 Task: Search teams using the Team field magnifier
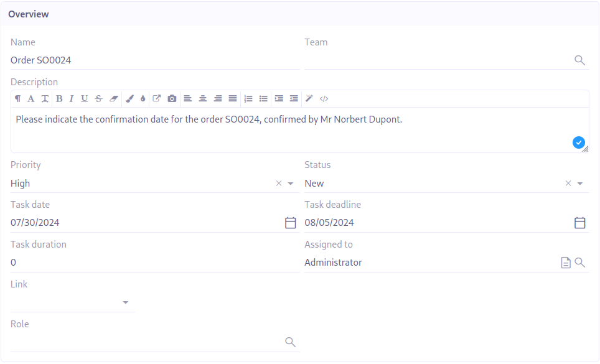(x=579, y=60)
